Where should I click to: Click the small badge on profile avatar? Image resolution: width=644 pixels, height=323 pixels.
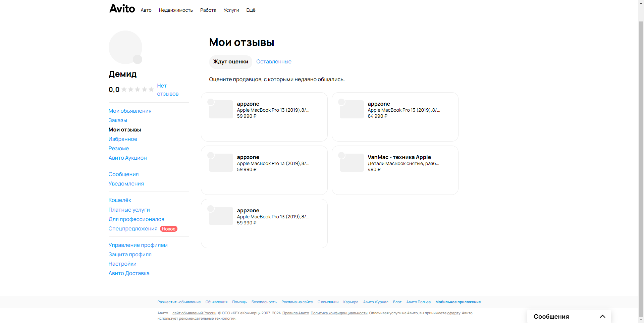pyautogui.click(x=138, y=59)
